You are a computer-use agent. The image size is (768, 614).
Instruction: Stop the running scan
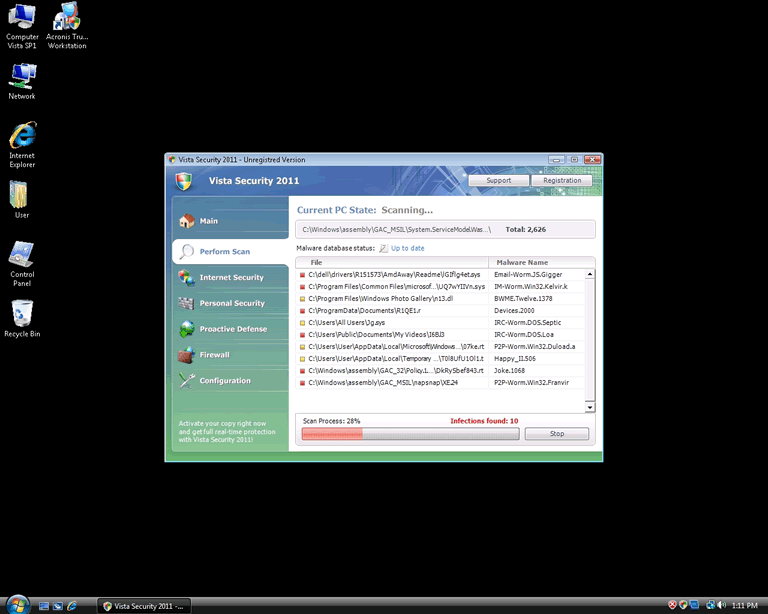[556, 434]
